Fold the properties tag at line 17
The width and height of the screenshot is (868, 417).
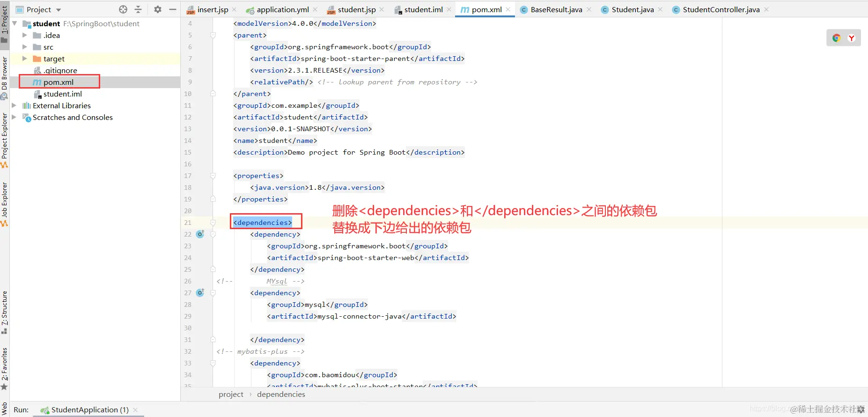tap(213, 176)
